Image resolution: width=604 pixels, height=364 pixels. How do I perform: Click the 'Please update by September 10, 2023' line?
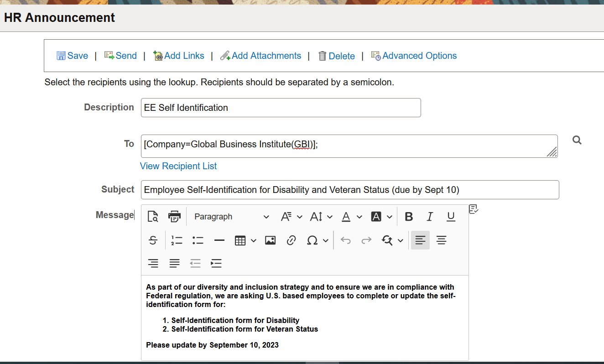(x=212, y=345)
